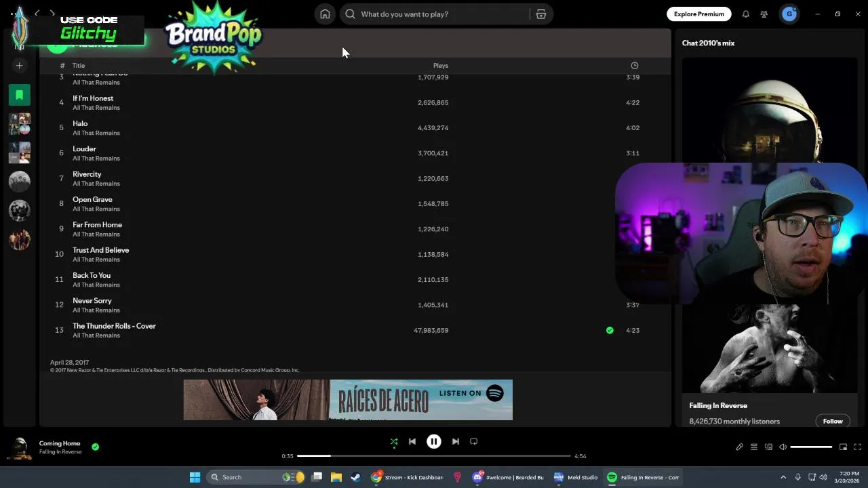Play the track Halo
The height and width of the screenshot is (488, 868).
pos(80,123)
